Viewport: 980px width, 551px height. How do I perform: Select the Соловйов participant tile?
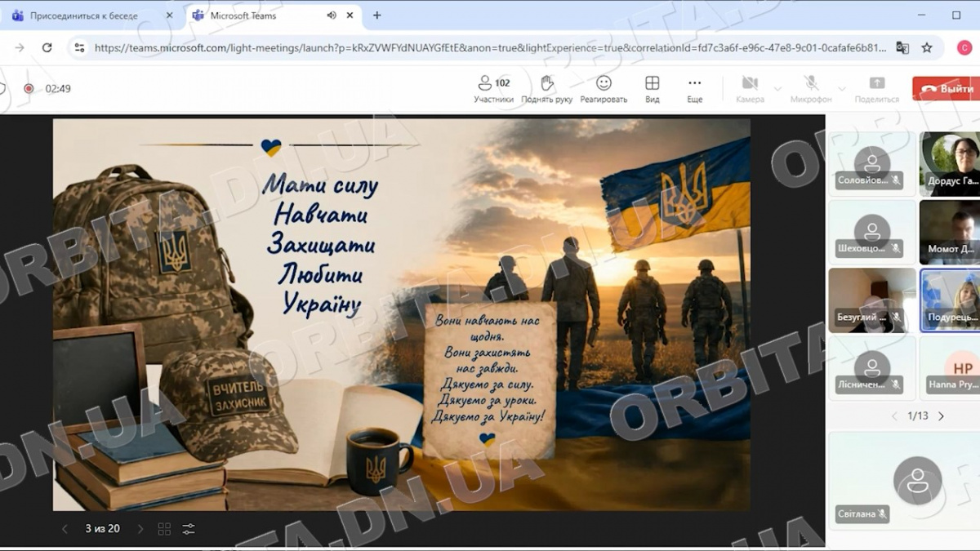(871, 163)
